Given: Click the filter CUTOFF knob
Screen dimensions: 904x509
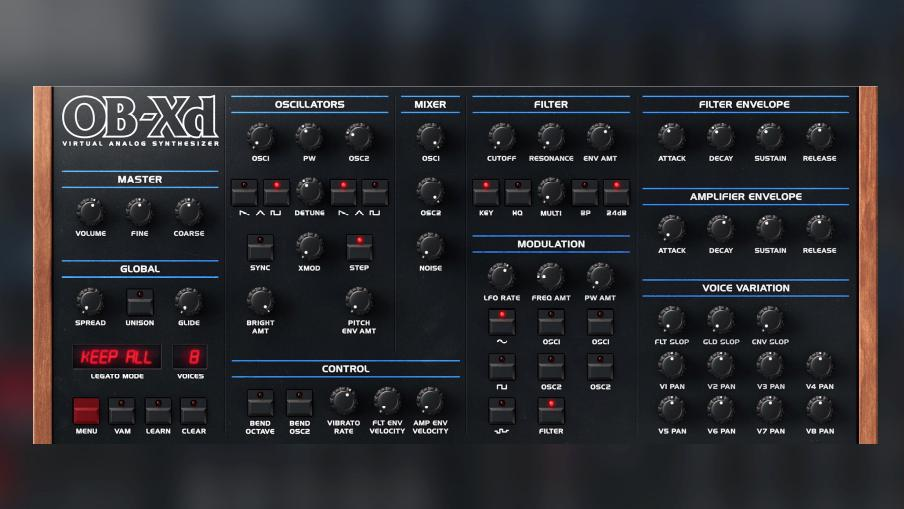Looking at the screenshot, I should pos(501,137).
